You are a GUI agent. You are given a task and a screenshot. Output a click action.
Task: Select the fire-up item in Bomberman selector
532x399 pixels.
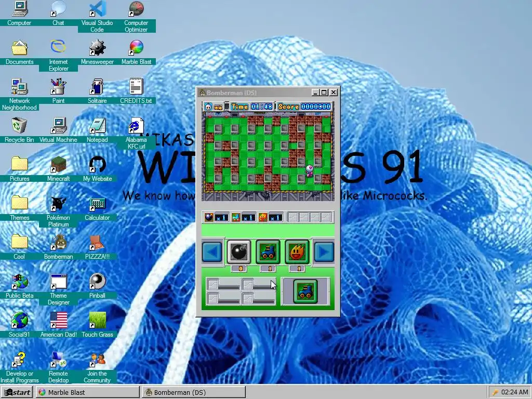297,252
